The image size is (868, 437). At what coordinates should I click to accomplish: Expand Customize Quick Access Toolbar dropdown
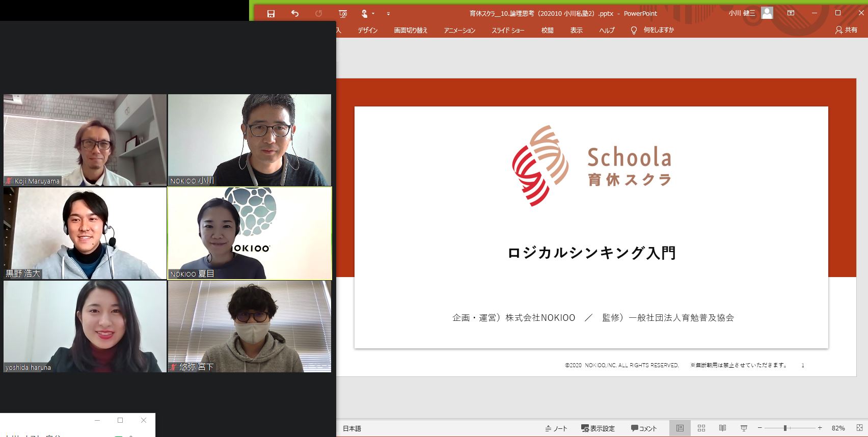point(388,14)
